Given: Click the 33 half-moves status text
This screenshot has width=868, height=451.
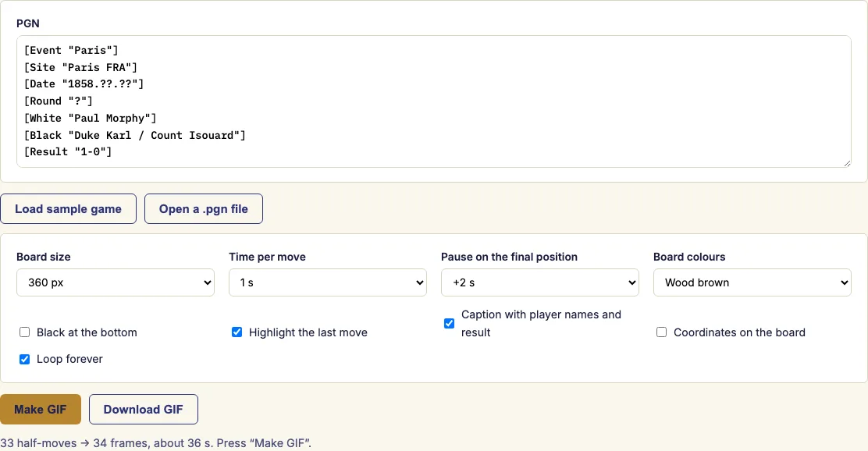Looking at the screenshot, I should (x=155, y=443).
